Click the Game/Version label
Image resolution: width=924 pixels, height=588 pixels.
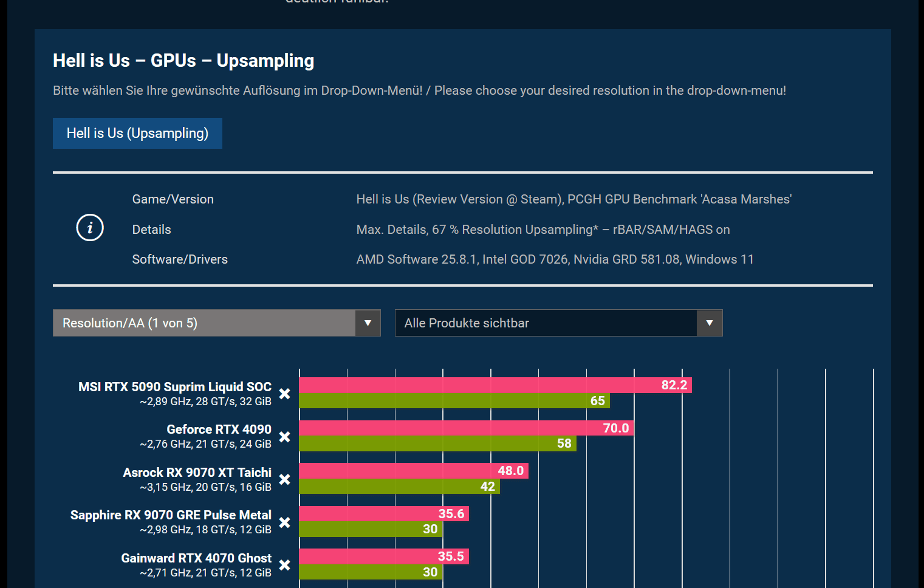tap(173, 199)
